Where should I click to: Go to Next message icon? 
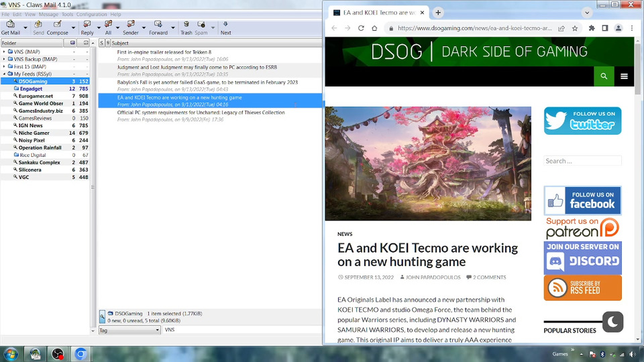[x=225, y=27]
